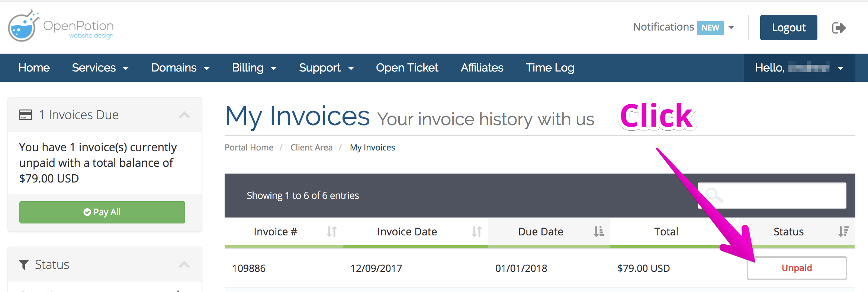Image resolution: width=868 pixels, height=292 pixels.
Task: Open the Notifications dropdown
Action: click(684, 28)
